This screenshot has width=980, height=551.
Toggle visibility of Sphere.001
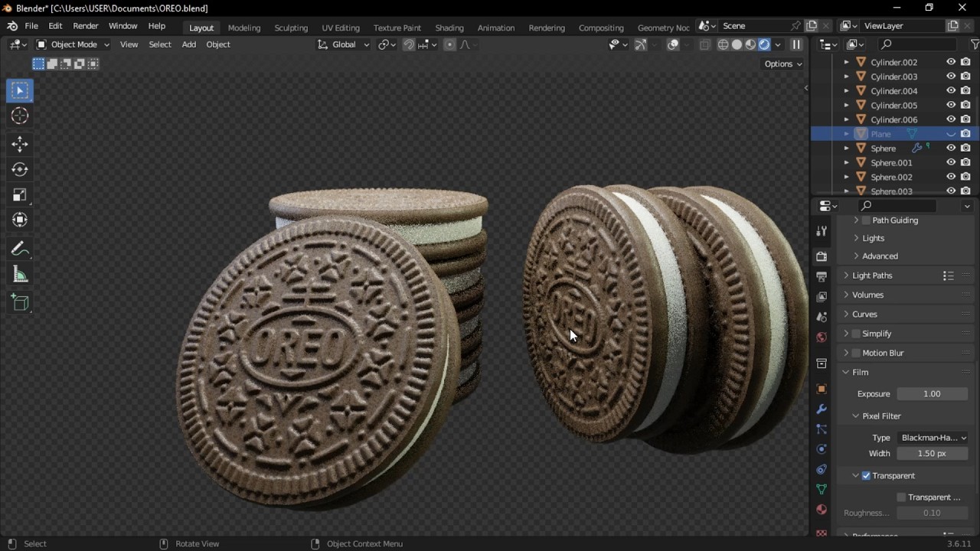(x=951, y=162)
